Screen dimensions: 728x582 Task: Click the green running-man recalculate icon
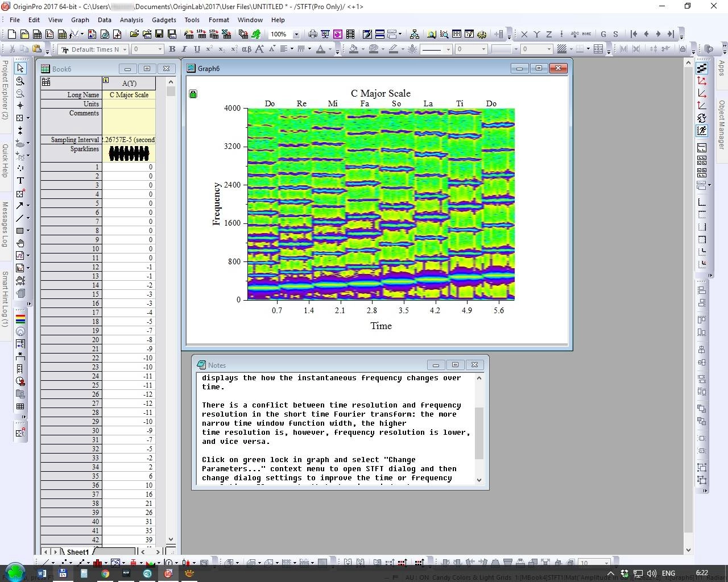coord(257,34)
